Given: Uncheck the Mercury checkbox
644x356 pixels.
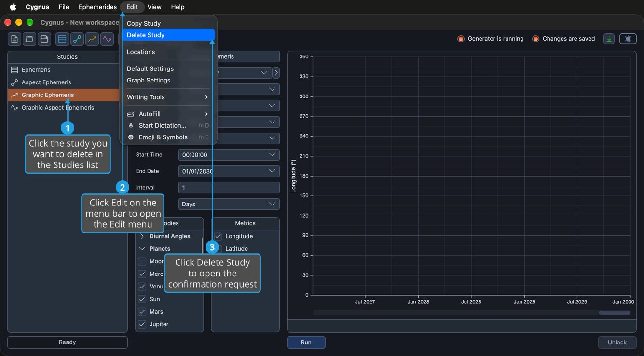Looking at the screenshot, I should [142, 274].
